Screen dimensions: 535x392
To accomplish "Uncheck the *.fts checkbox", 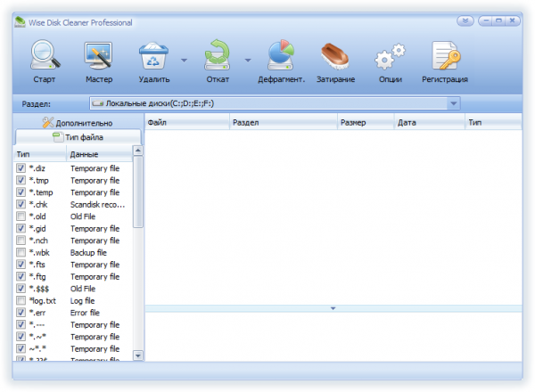I will pyautogui.click(x=21, y=265).
